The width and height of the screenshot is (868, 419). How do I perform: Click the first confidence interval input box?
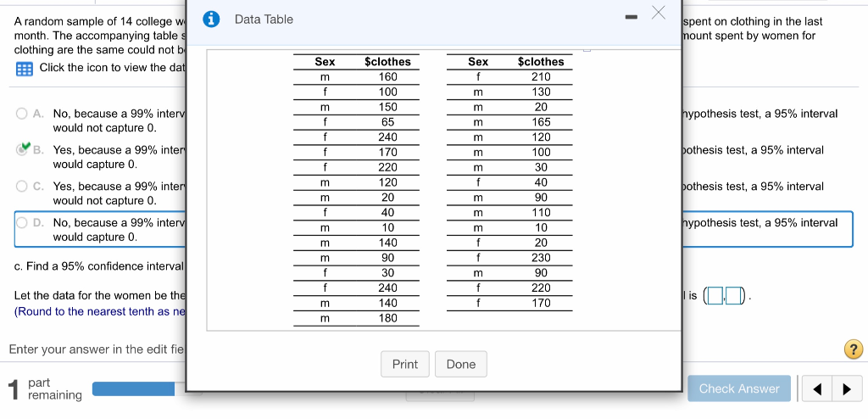715,296
